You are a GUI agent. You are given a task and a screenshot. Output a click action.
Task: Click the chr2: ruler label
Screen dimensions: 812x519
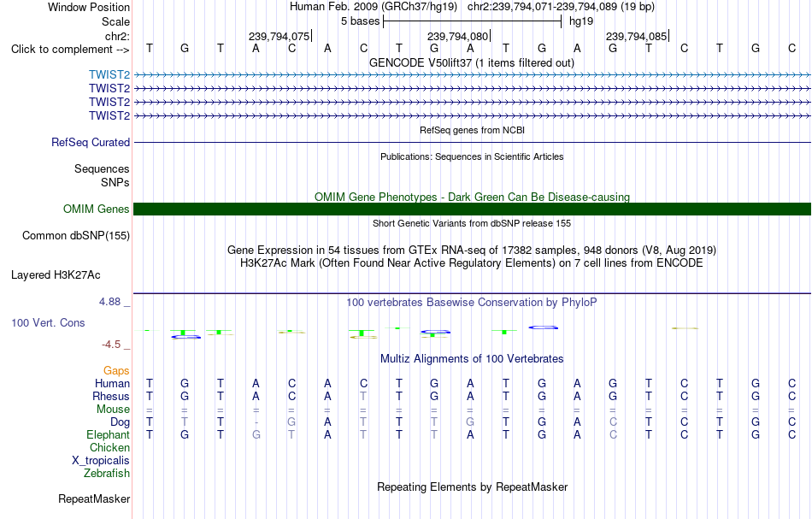click(117, 36)
